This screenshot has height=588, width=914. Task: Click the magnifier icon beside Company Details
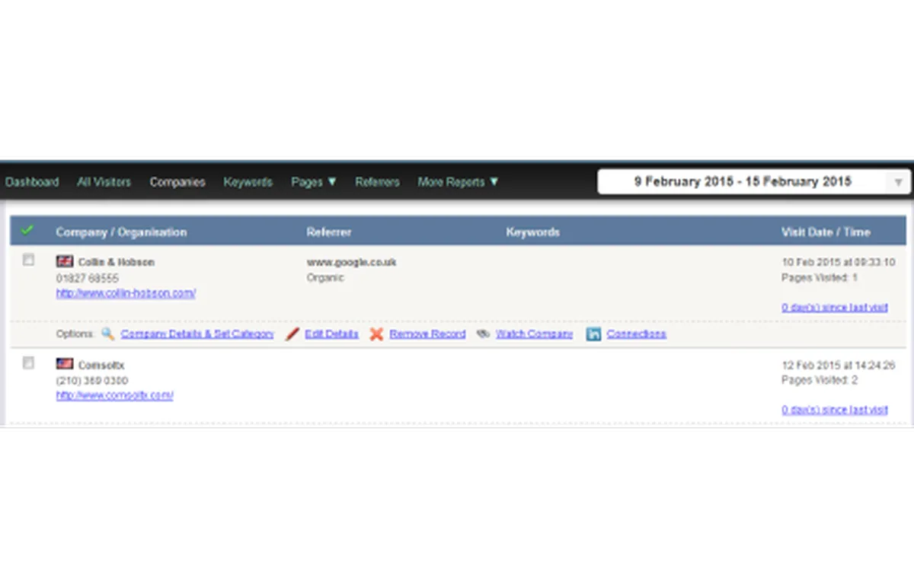tap(107, 334)
